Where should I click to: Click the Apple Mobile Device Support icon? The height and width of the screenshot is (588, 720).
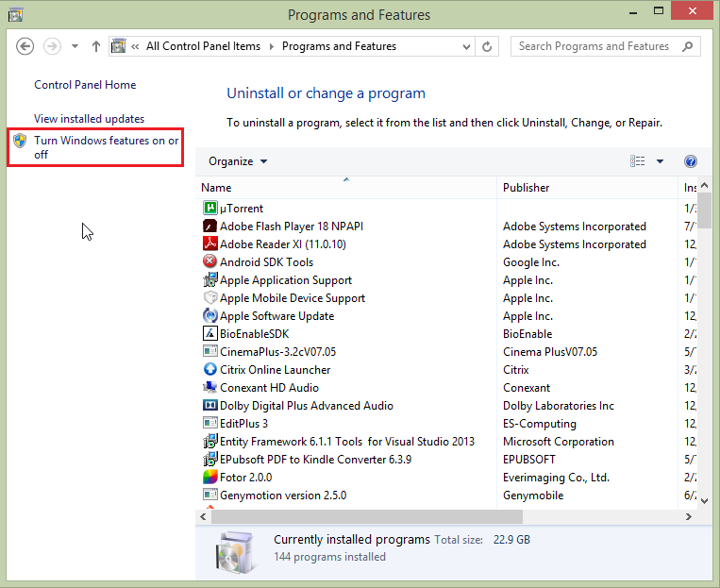(x=209, y=297)
